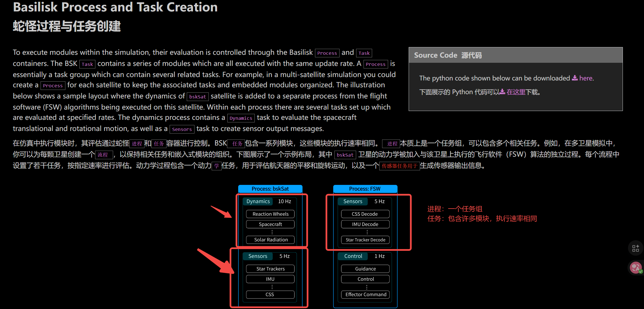Open the '在这里' download link
This screenshot has height=309, width=644.
pos(517,92)
